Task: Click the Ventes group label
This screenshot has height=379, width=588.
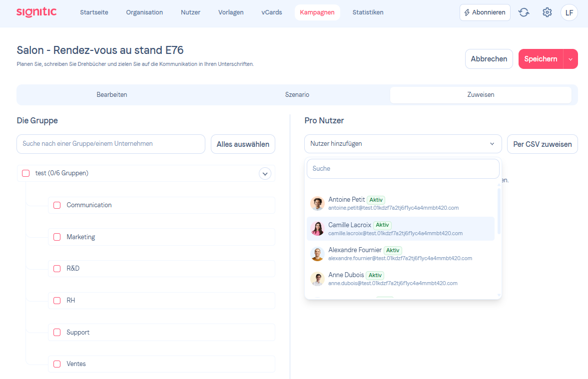Action: [x=76, y=364]
